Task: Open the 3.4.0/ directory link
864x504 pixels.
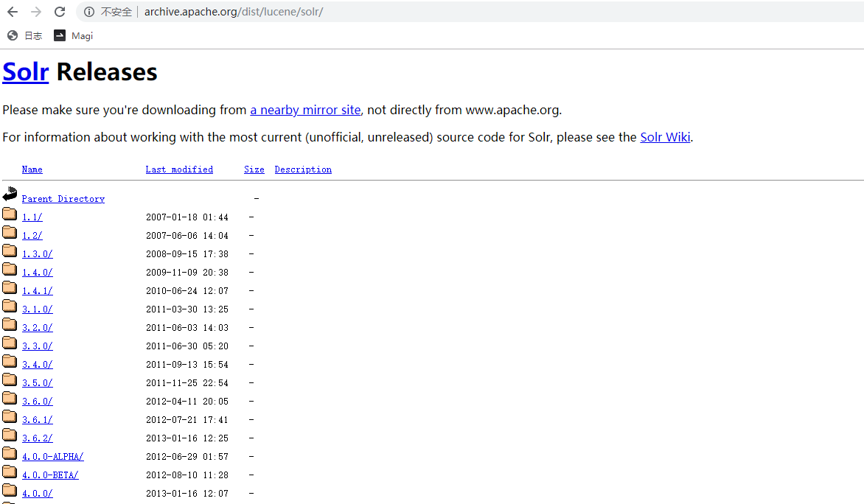Action: click(38, 365)
